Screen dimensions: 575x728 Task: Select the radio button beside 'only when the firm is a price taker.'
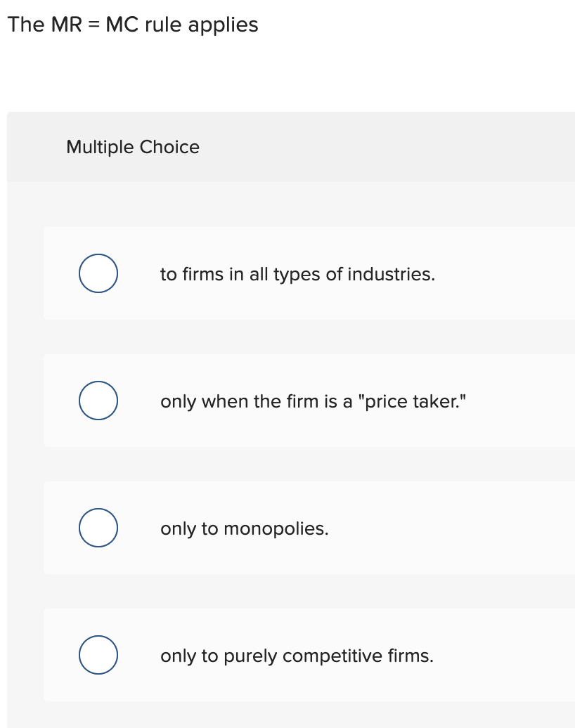click(98, 401)
